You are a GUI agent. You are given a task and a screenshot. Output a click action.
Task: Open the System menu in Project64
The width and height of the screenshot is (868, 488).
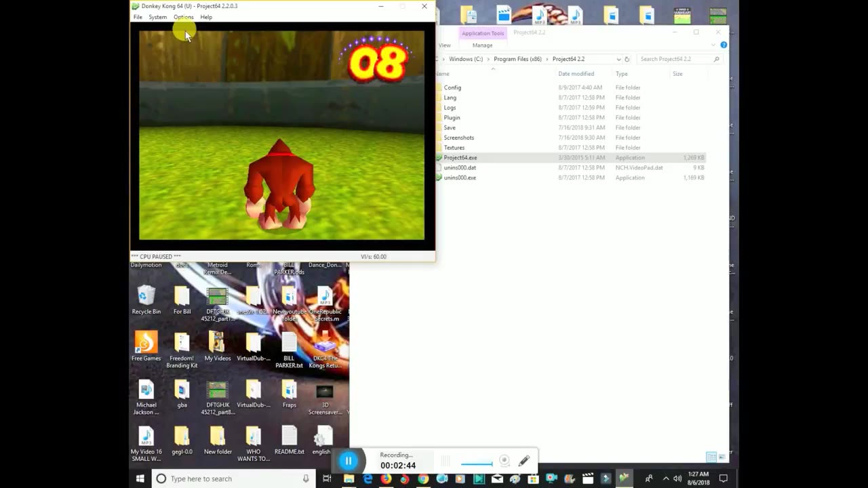coord(158,17)
